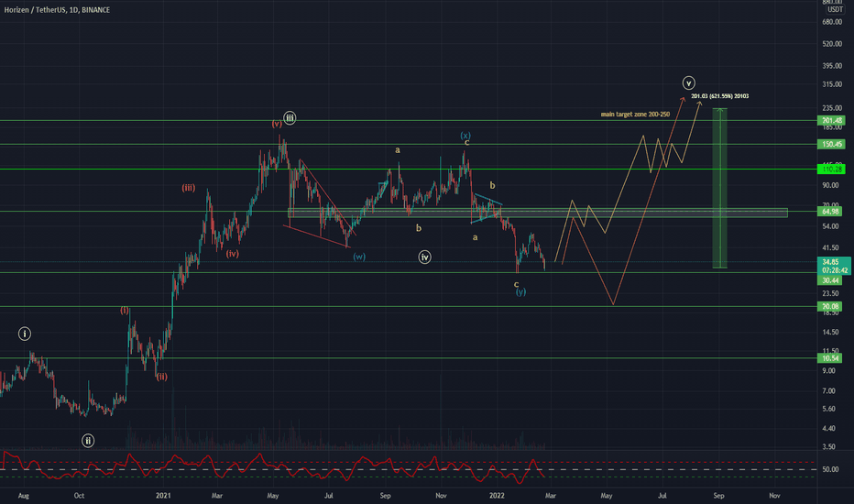
Task: Click the 315.00 price axis value
Action: point(832,84)
